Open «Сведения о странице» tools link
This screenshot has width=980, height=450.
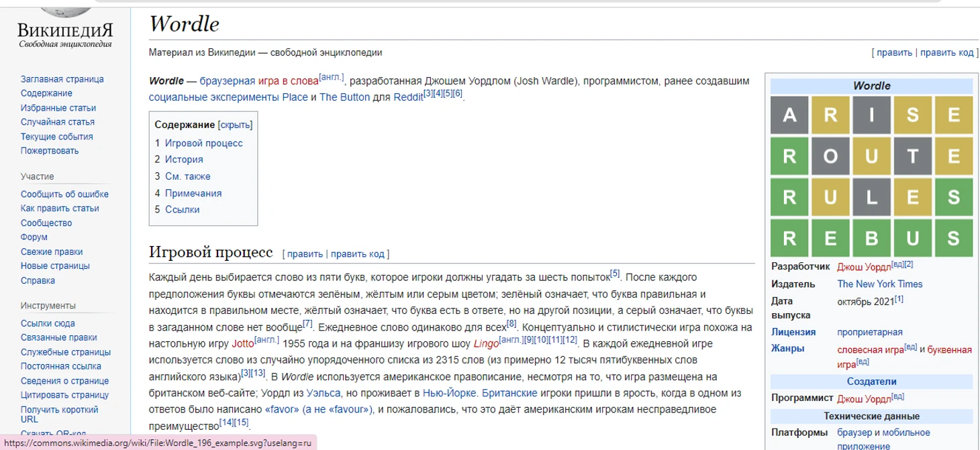point(65,381)
